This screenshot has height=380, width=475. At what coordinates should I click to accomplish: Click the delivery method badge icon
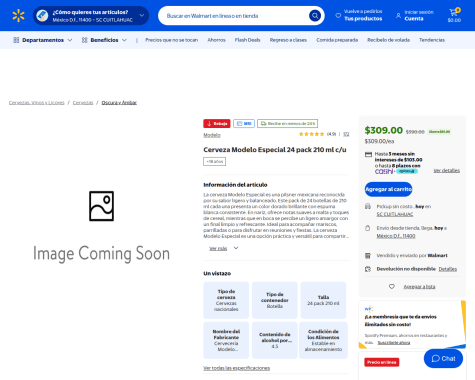click(x=42, y=15)
